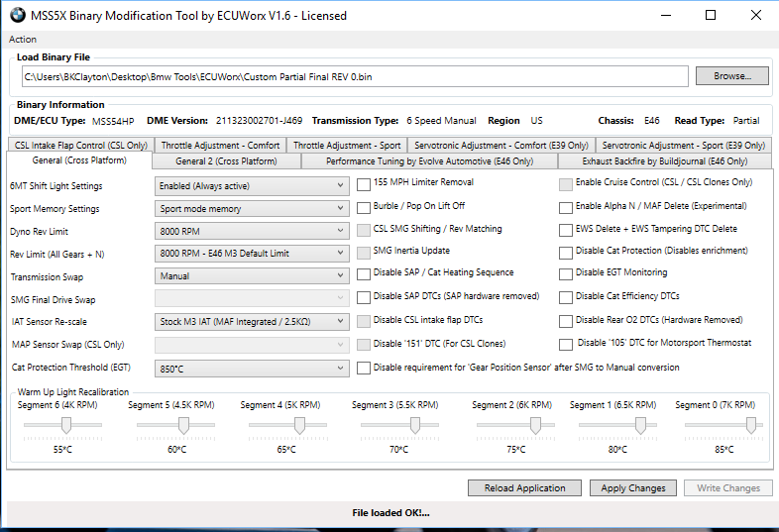Screen dimensions: 779x532
Task: Select Servotronic Adjustment - Comfort tab
Action: point(501,145)
